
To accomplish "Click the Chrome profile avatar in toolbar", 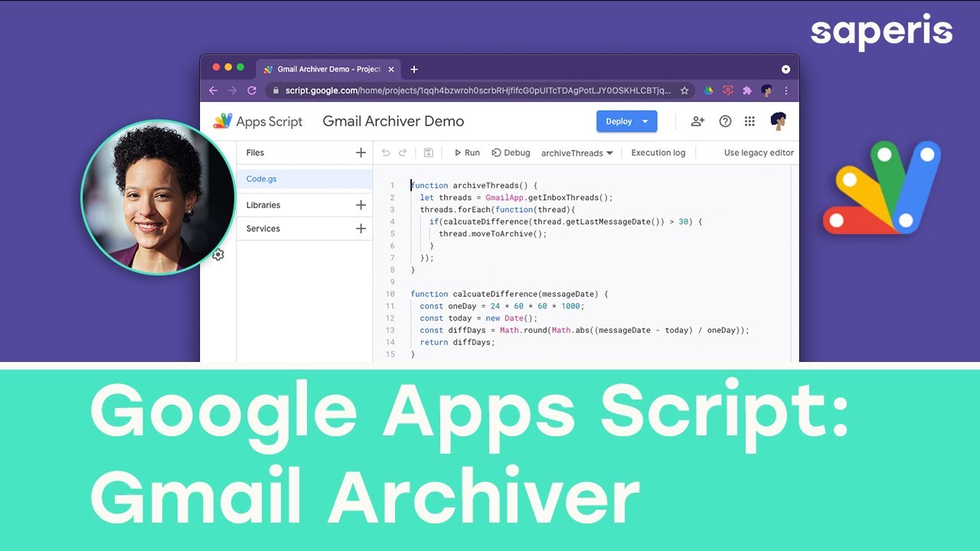I will [x=766, y=90].
